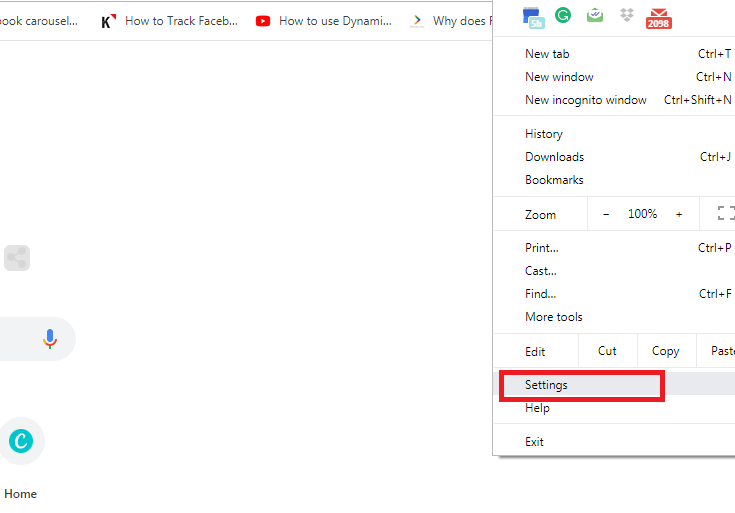Viewport: 735px width, 513px height.
Task: Decrease zoom with the minus button
Action: point(605,214)
